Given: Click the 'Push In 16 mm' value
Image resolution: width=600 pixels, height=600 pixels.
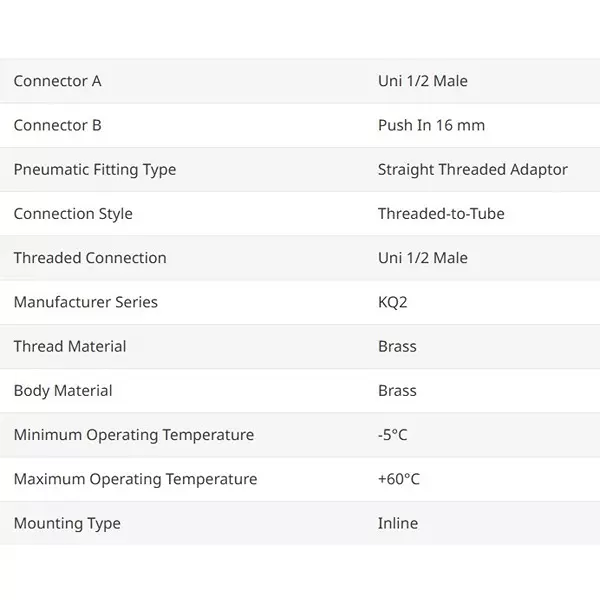Looking at the screenshot, I should (431, 125).
